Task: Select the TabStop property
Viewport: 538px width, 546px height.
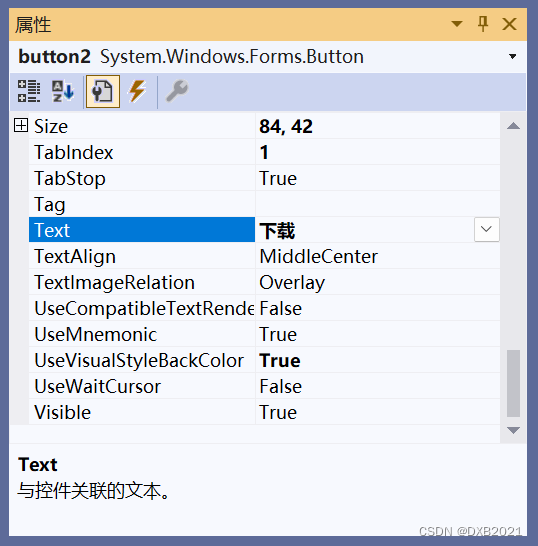Action: (x=142, y=178)
